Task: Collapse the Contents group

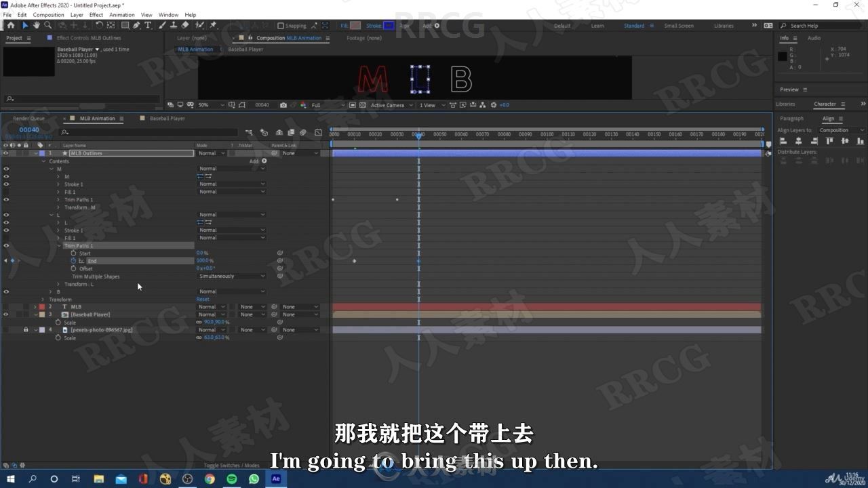Action: (43, 161)
